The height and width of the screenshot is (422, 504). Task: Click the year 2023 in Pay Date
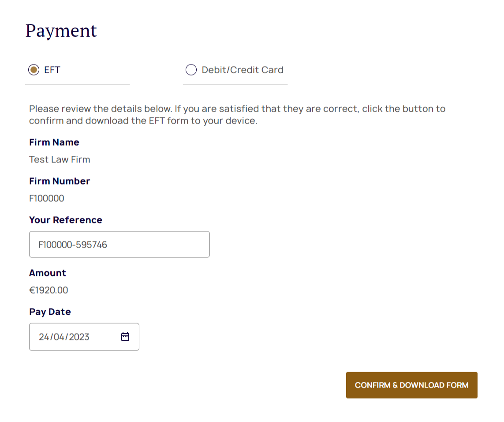[x=79, y=337]
